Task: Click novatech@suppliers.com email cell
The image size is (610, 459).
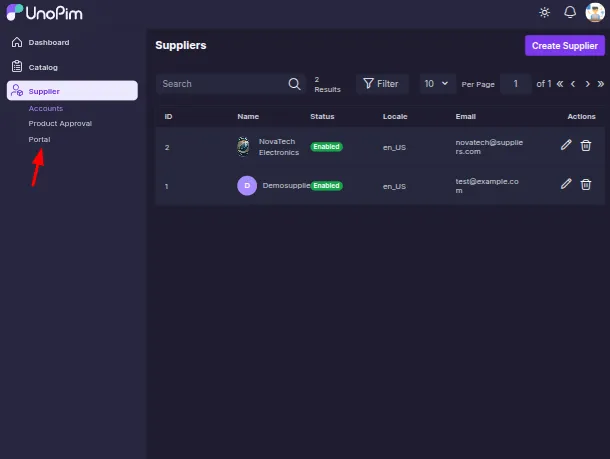Action: (489, 147)
